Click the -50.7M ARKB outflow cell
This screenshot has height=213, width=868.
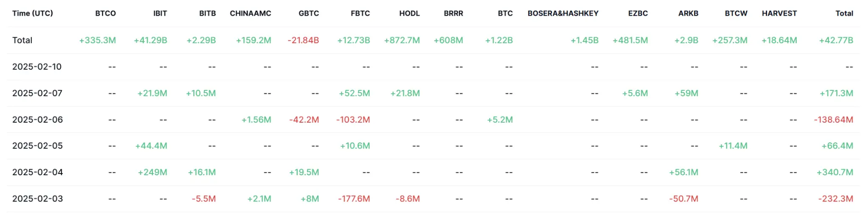684,199
